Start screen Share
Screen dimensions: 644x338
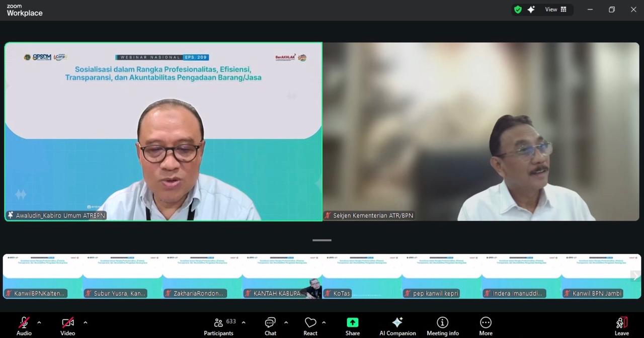pyautogui.click(x=353, y=326)
